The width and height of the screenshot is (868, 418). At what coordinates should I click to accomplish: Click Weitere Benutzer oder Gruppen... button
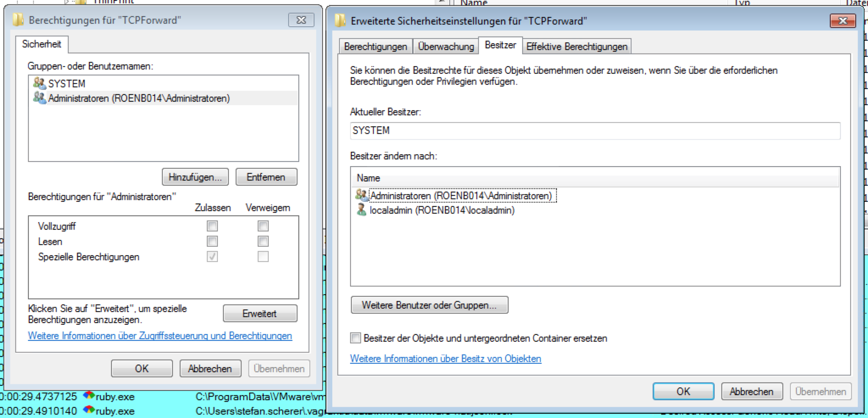[429, 305]
